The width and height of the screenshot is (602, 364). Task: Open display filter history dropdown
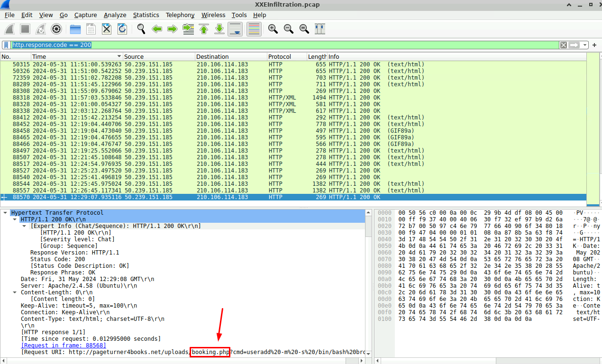585,45
